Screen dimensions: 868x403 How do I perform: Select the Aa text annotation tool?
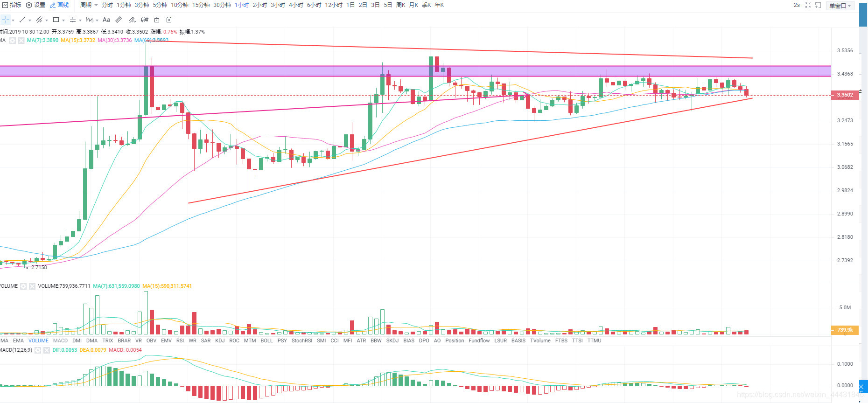(x=106, y=20)
